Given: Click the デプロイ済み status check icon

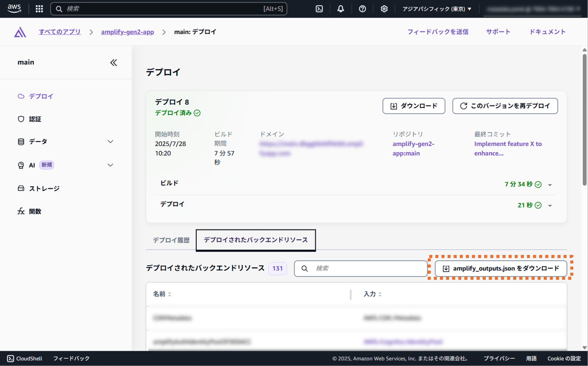Looking at the screenshot, I should point(197,113).
